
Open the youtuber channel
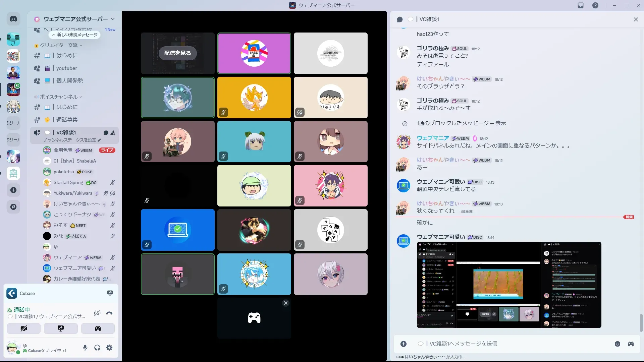[x=67, y=68]
